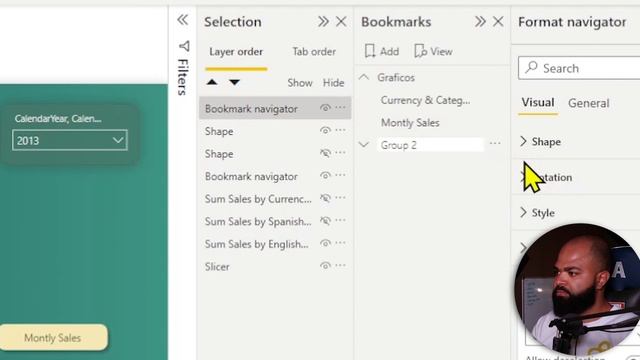Edit the Group 2 bookmark name field

pyautogui.click(x=430, y=145)
